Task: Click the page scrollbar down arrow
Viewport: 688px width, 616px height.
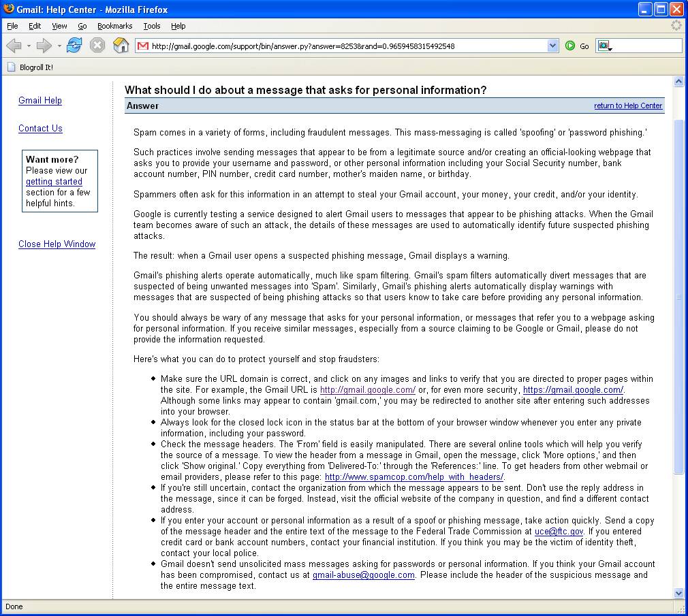Action: click(678, 593)
